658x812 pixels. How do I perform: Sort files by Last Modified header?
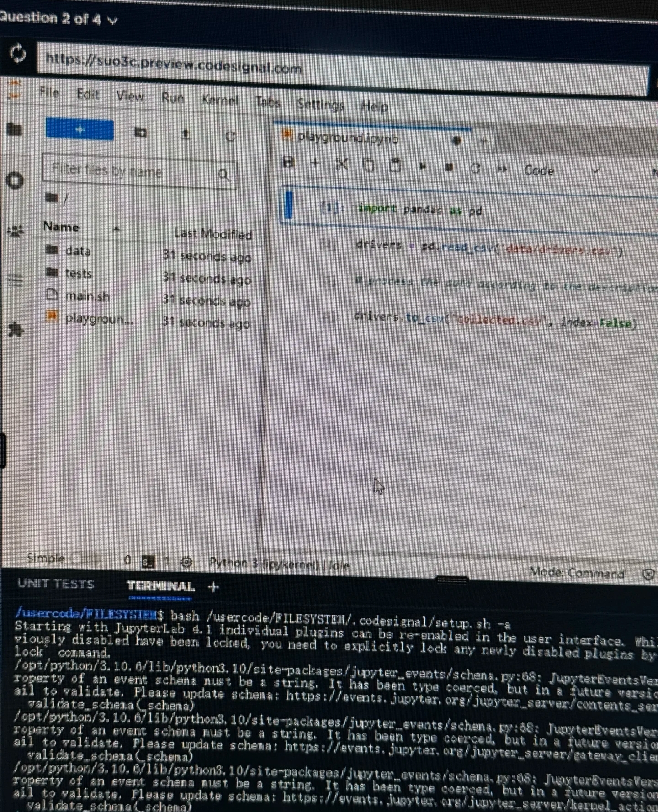[x=213, y=234]
